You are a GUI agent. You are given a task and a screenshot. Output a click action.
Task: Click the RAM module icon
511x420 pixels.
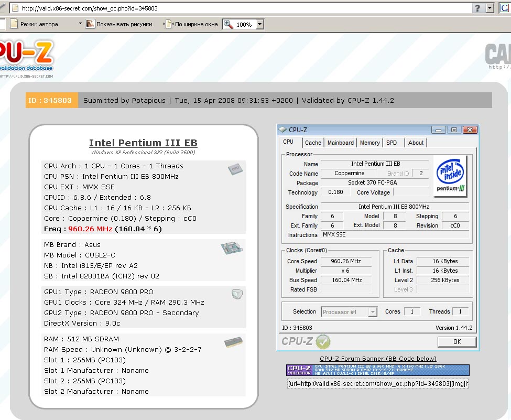233,342
